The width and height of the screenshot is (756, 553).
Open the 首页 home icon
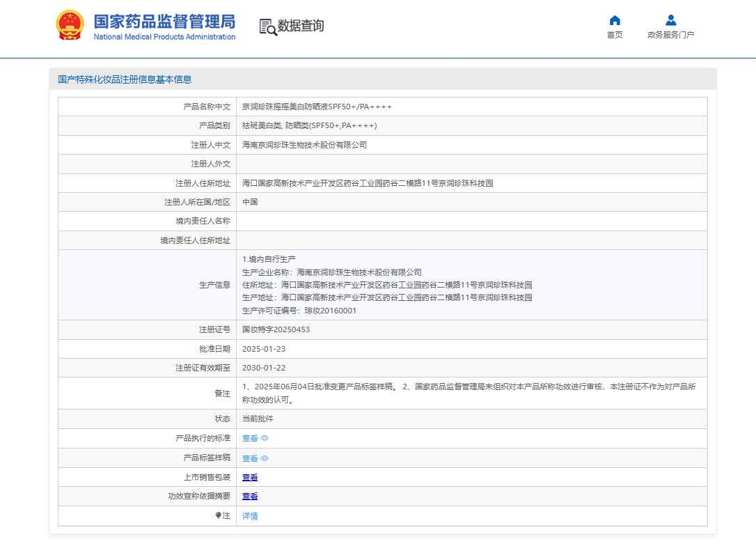(615, 20)
